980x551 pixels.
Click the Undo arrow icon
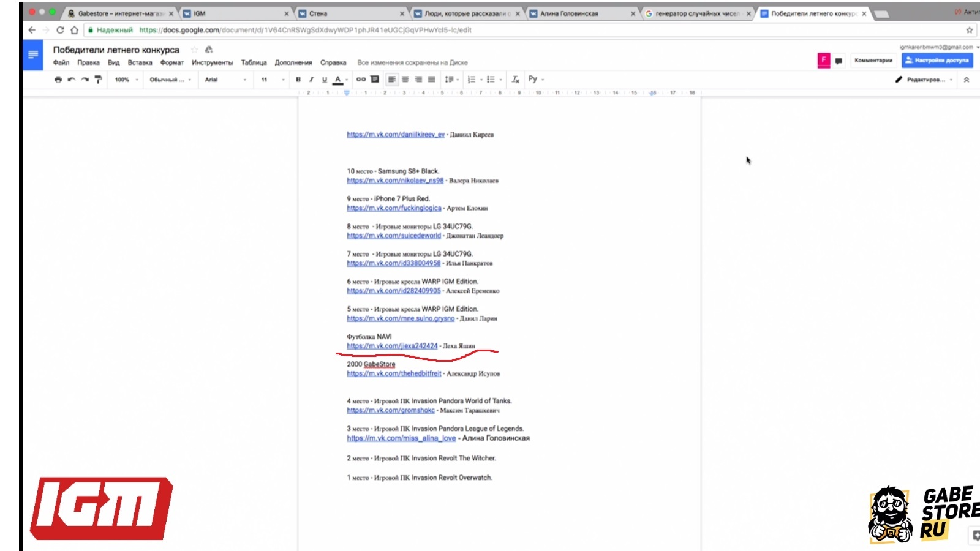(72, 80)
